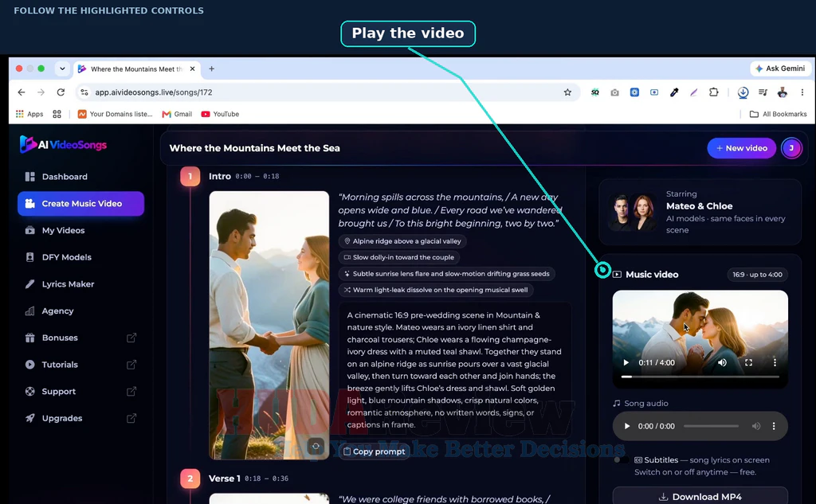The image size is (816, 504).
Task: Click the purple pen extension icon
Action: (x=694, y=92)
